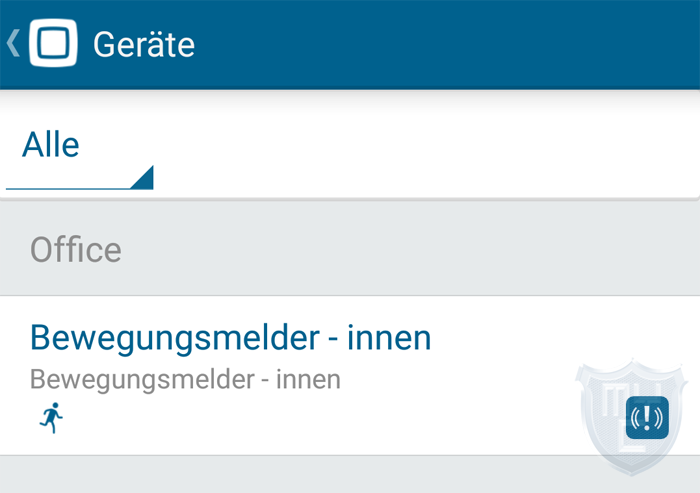The width and height of the screenshot is (700, 493).
Task: Click the dropdown triangle next to Alle
Action: point(142,177)
